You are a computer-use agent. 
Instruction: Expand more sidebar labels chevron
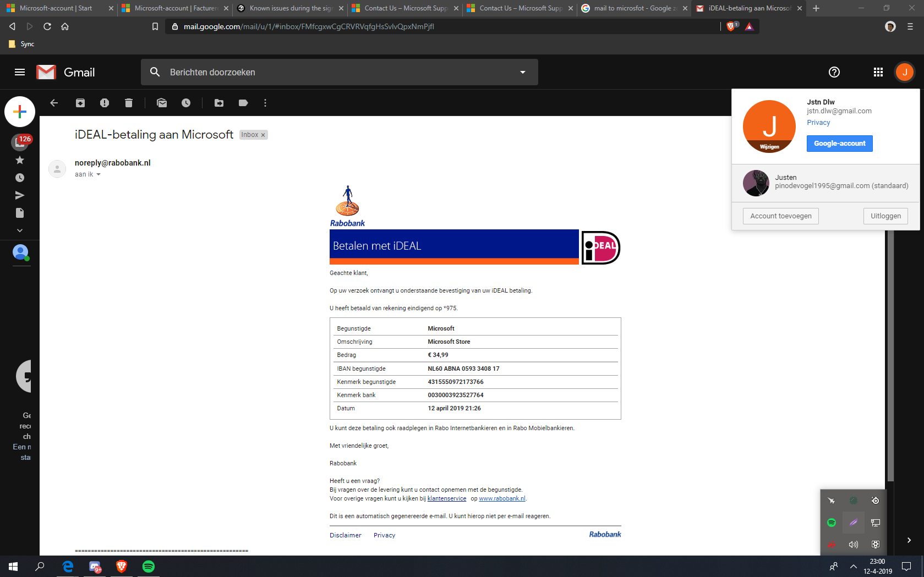(x=20, y=230)
